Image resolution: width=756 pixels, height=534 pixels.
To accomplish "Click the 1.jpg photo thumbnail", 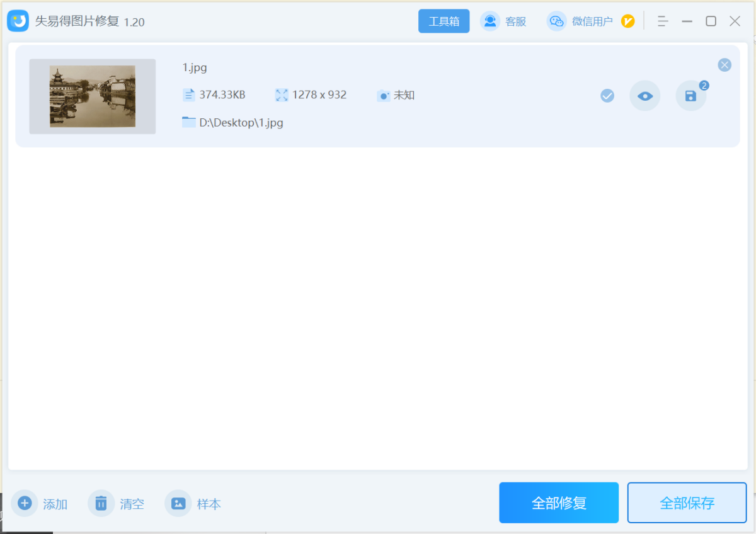I will (x=93, y=96).
